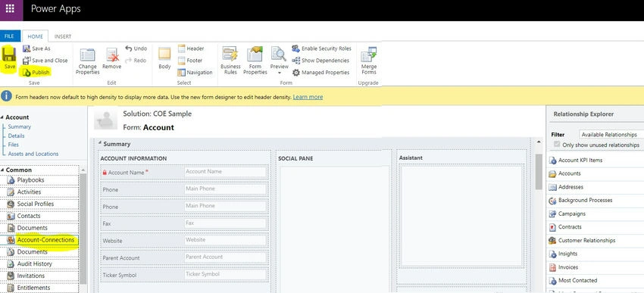
Task: Go to the Details navigation link
Action: [17, 136]
